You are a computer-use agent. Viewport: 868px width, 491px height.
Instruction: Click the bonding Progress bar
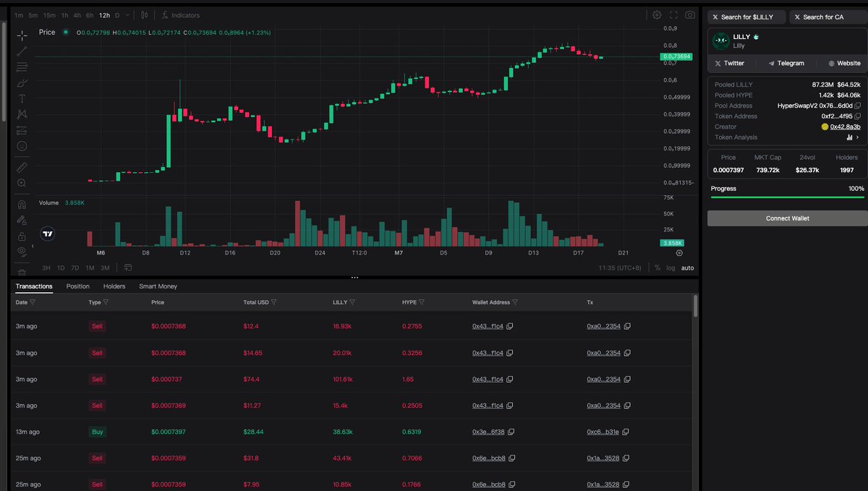(787, 197)
